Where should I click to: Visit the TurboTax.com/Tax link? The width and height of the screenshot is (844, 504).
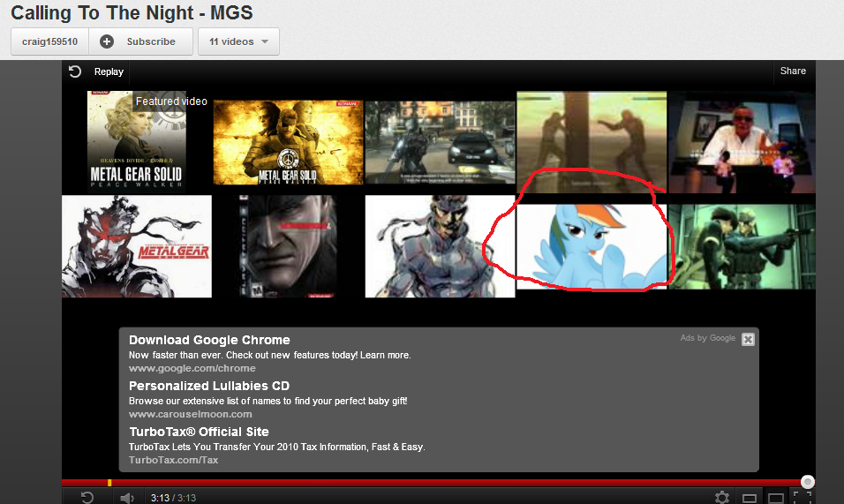tap(173, 460)
